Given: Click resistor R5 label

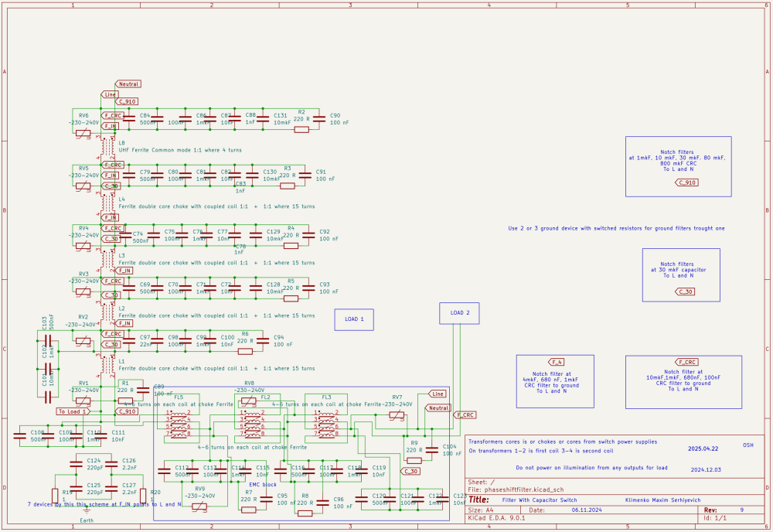Looking at the screenshot, I should pos(291,281).
